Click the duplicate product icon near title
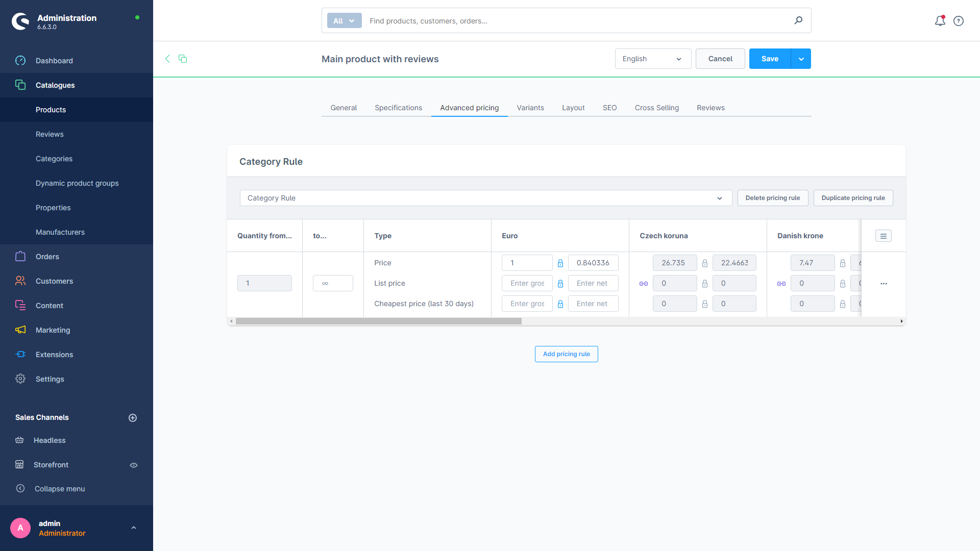 (183, 59)
